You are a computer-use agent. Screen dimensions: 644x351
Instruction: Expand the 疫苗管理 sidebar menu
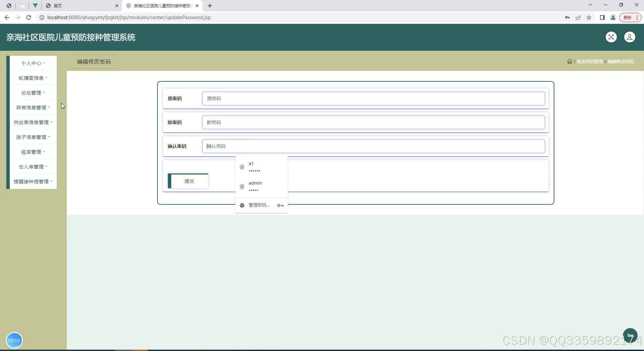click(33, 152)
